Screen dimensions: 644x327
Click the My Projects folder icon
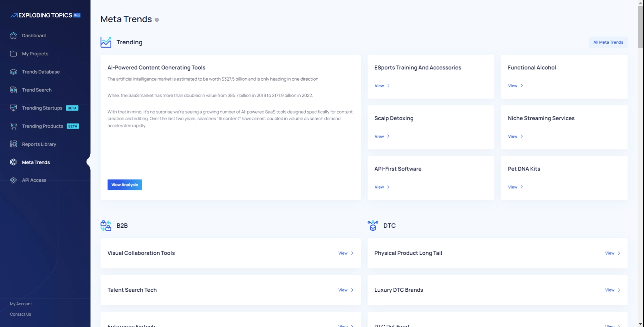click(x=13, y=54)
